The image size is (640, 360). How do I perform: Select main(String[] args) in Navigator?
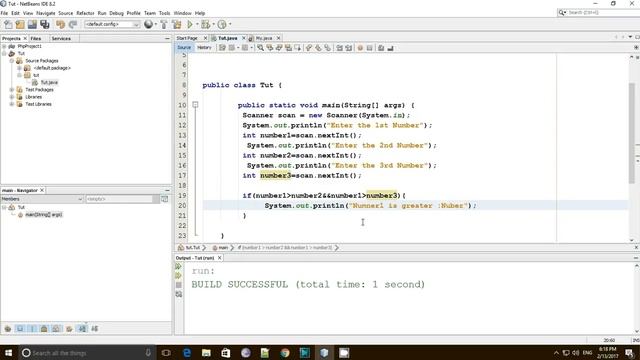click(44, 215)
